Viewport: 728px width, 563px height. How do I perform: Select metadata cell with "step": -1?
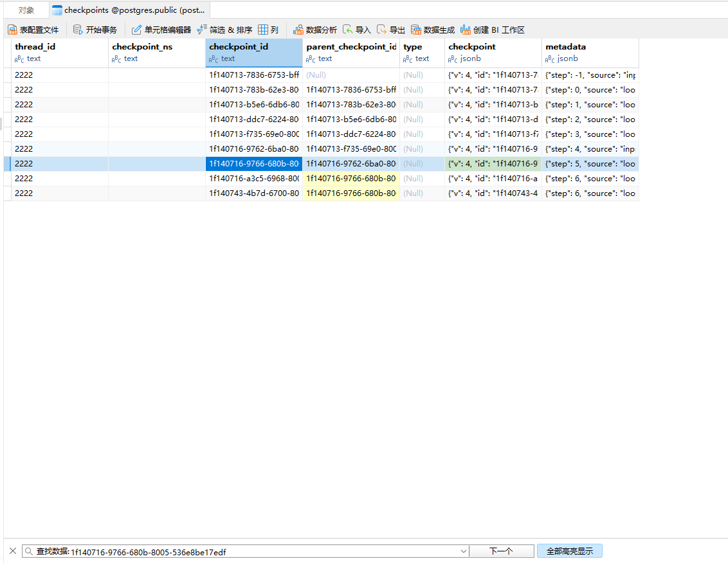[590, 75]
